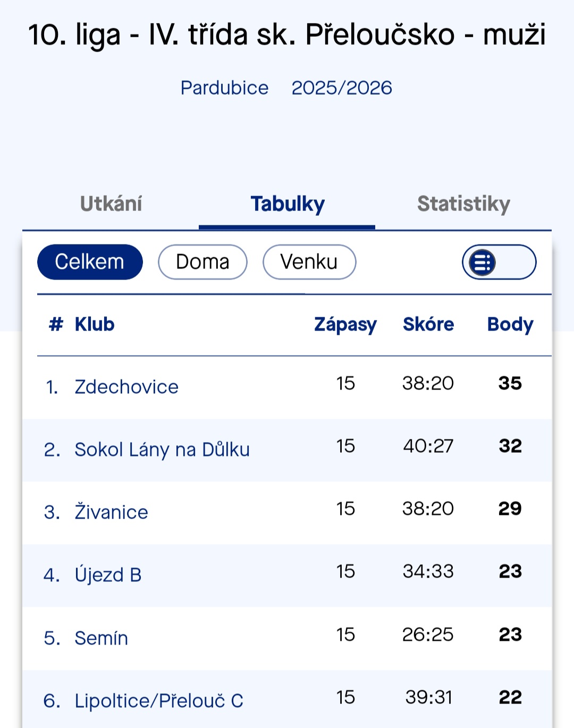Click the 2025/2026 season link
This screenshot has width=574, height=728.
pyautogui.click(x=342, y=88)
